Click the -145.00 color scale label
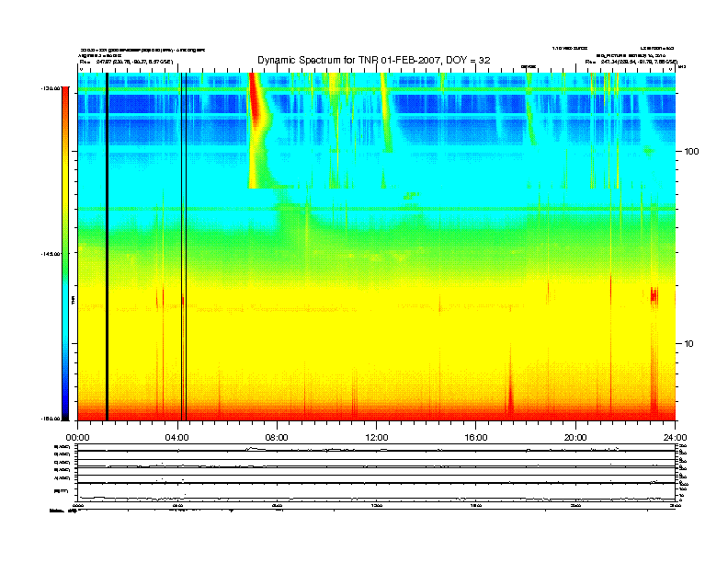The image size is (728, 563). click(50, 254)
